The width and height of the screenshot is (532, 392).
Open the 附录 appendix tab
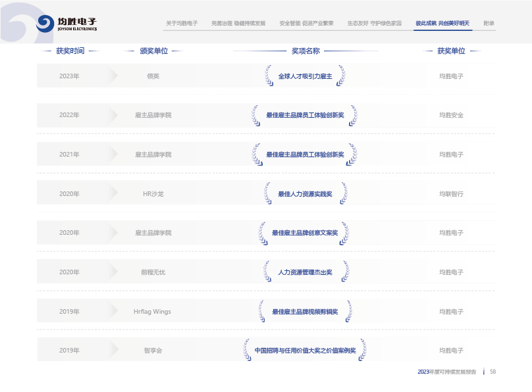click(x=489, y=23)
